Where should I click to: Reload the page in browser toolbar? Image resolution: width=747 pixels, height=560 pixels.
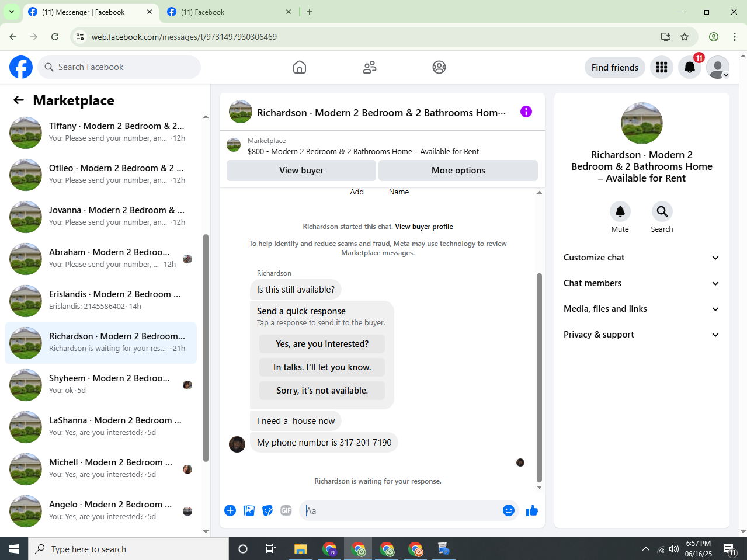(x=55, y=37)
